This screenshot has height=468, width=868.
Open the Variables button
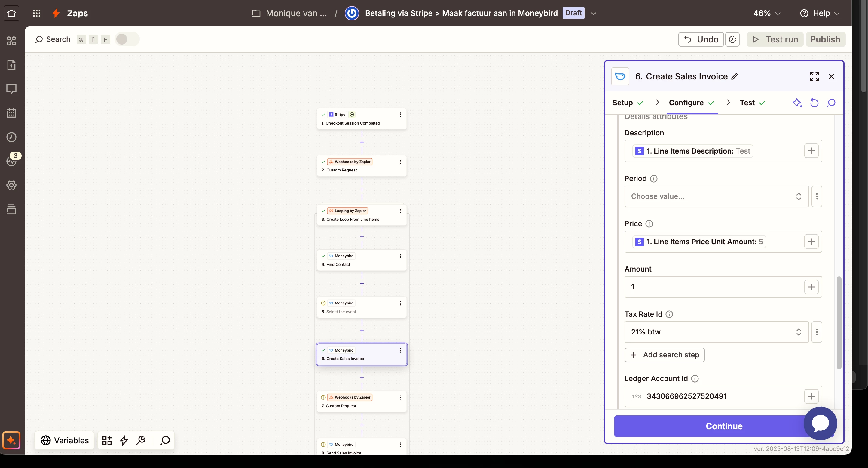[x=65, y=440]
